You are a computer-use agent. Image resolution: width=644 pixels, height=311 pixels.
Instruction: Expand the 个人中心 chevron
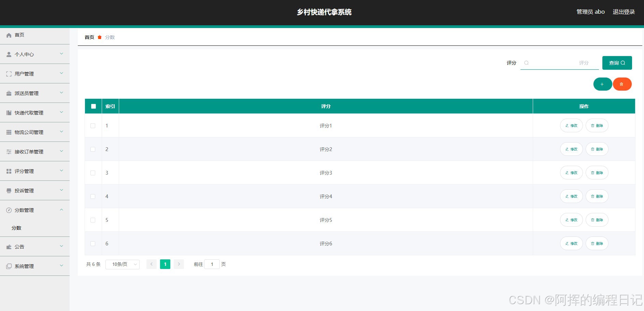[61, 54]
